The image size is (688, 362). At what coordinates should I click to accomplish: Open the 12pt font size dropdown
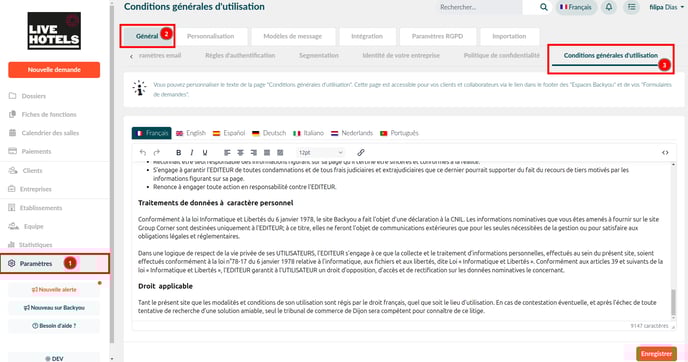320,153
